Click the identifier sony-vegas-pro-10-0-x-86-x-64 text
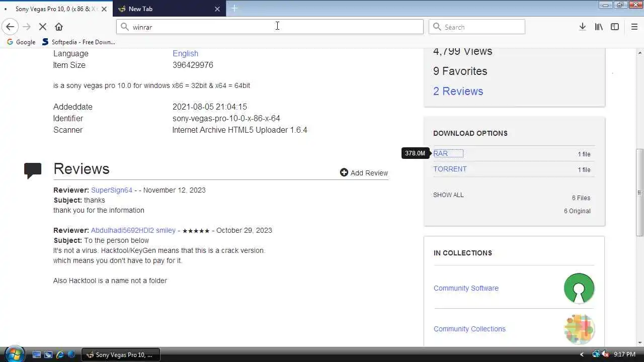The image size is (644, 362). [x=226, y=118]
